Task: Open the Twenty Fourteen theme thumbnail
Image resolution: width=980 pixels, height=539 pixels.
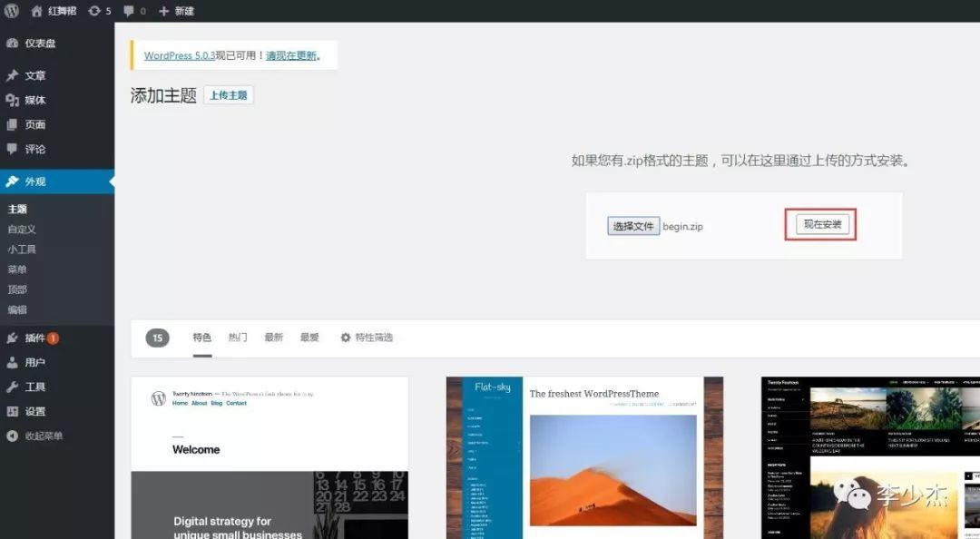Action: [870, 457]
